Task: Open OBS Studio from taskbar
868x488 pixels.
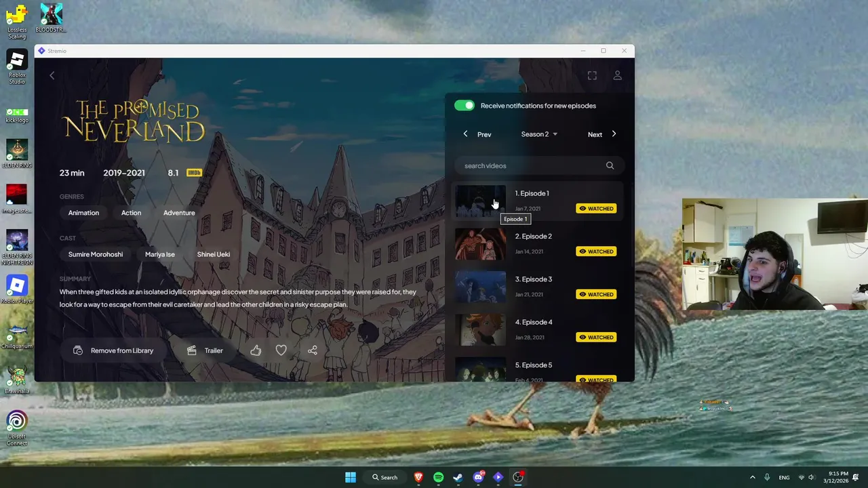Action: 518,477
